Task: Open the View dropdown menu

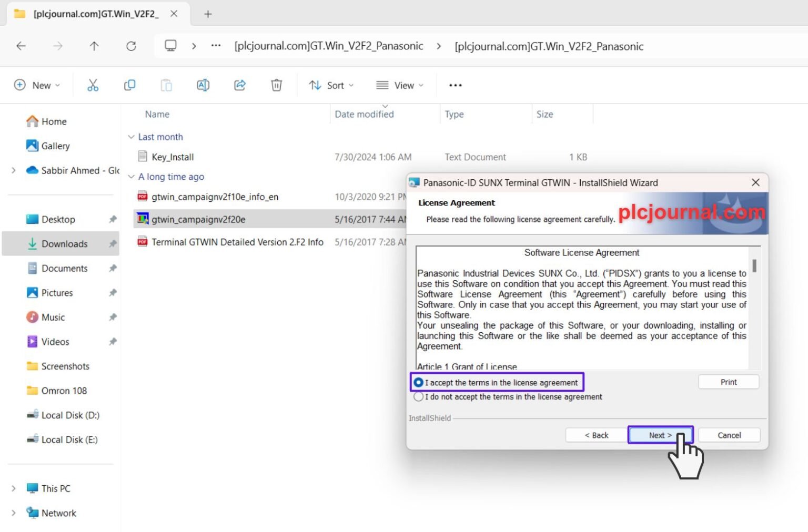Action: (400, 85)
